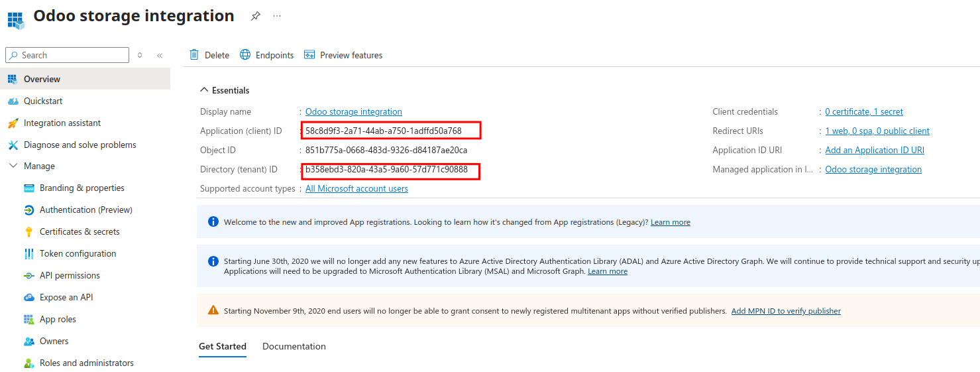Click the Supported account types label

coord(248,188)
